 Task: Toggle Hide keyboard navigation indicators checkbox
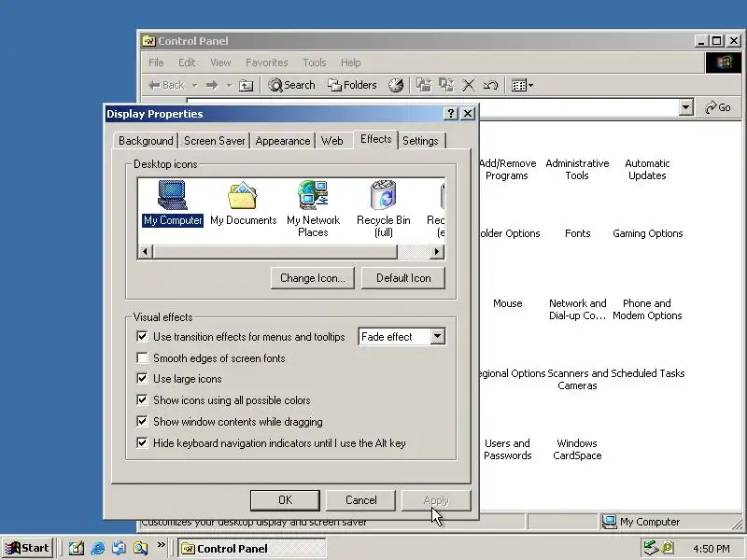pos(142,442)
